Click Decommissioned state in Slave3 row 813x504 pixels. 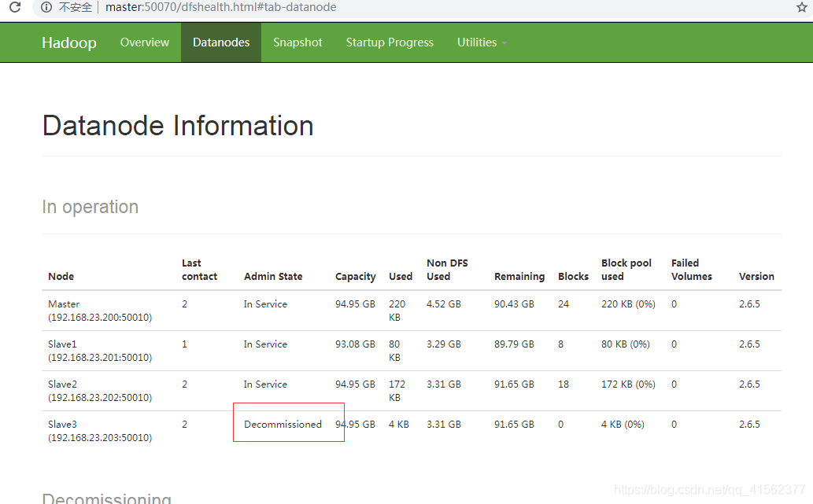pyautogui.click(x=283, y=425)
